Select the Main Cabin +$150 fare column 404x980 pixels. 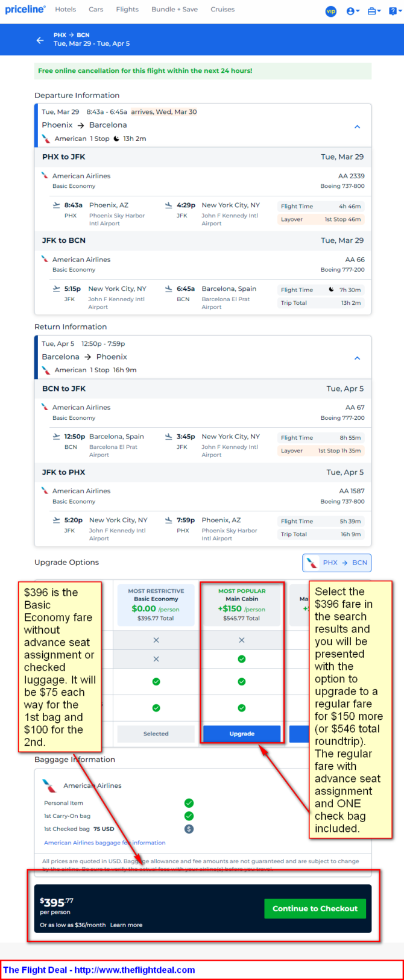[x=242, y=605]
